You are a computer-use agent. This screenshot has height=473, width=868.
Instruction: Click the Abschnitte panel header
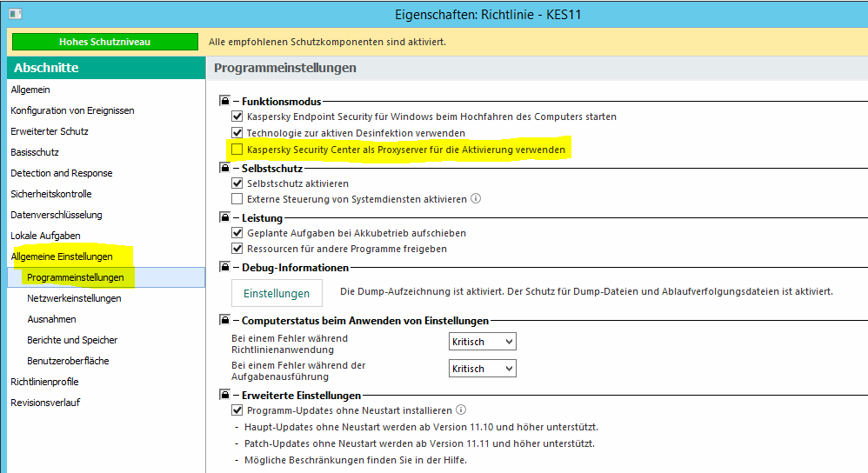click(x=106, y=68)
